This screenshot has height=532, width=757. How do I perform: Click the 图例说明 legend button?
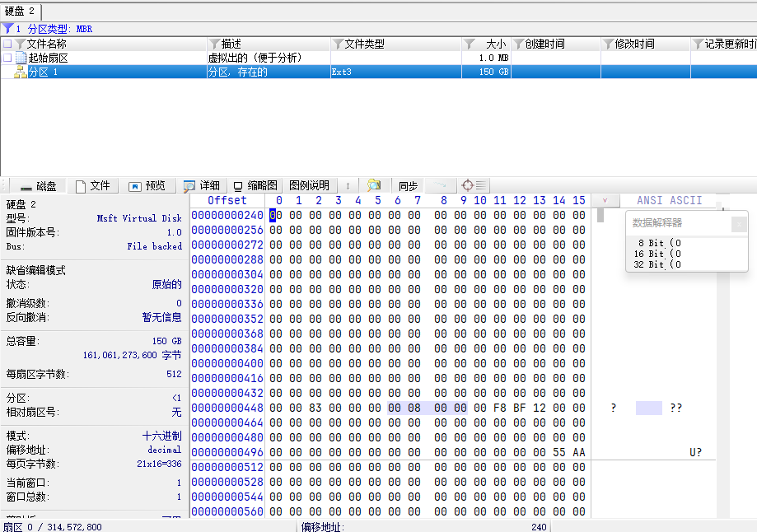(x=310, y=186)
